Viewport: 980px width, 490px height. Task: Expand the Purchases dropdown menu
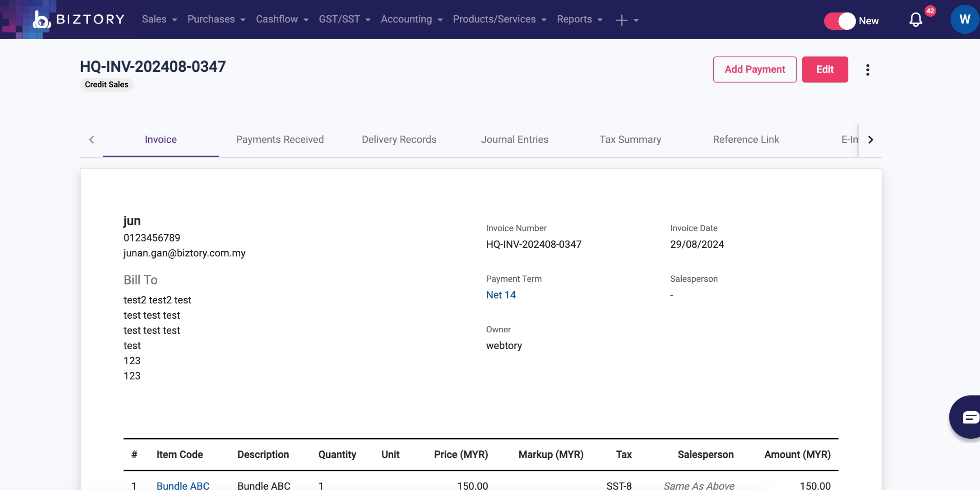(x=216, y=19)
